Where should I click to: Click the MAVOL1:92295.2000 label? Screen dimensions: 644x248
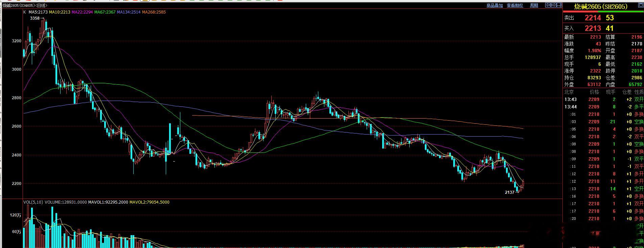[108, 202]
